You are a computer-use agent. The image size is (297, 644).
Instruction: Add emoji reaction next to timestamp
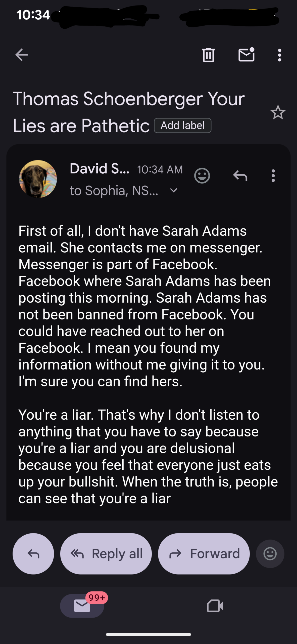[x=202, y=176]
